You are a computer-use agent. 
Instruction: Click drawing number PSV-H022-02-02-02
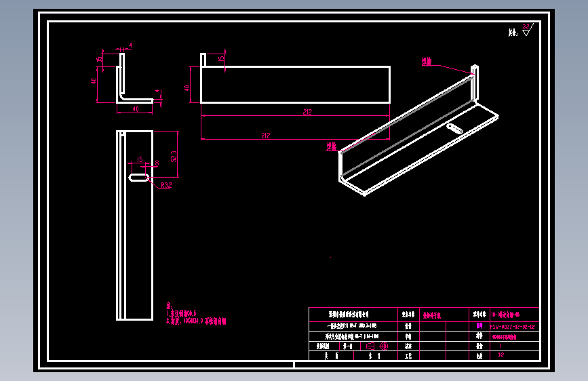(x=512, y=327)
